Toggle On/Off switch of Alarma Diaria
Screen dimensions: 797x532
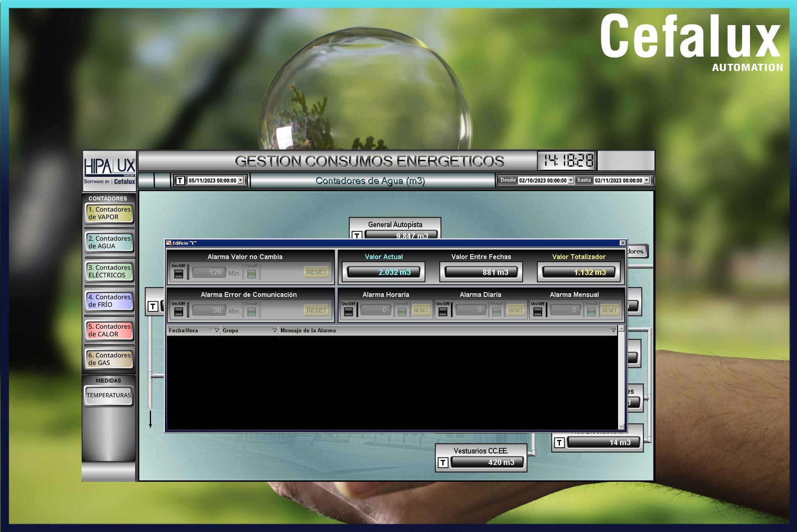[x=443, y=312]
